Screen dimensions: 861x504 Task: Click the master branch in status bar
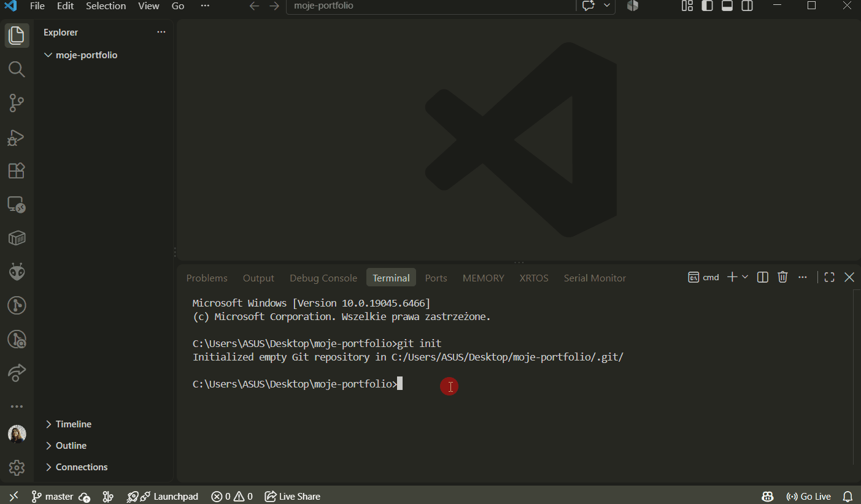(x=53, y=497)
